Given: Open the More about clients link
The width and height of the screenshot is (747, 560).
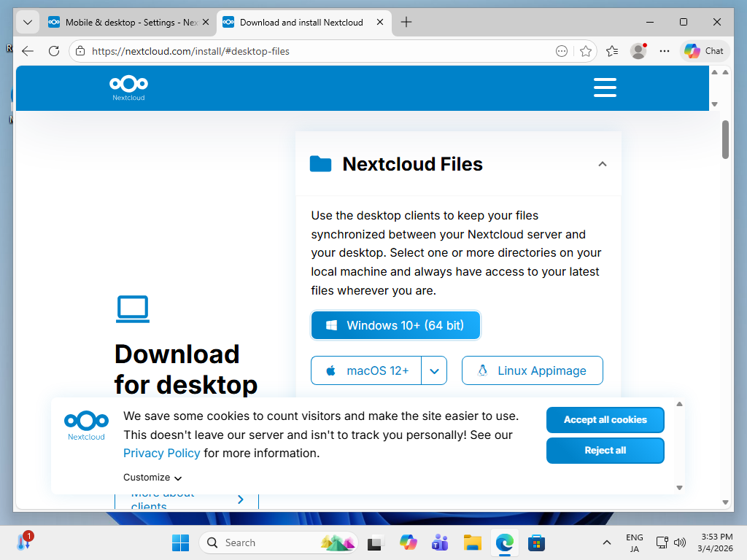Looking at the screenshot, I should [x=187, y=499].
